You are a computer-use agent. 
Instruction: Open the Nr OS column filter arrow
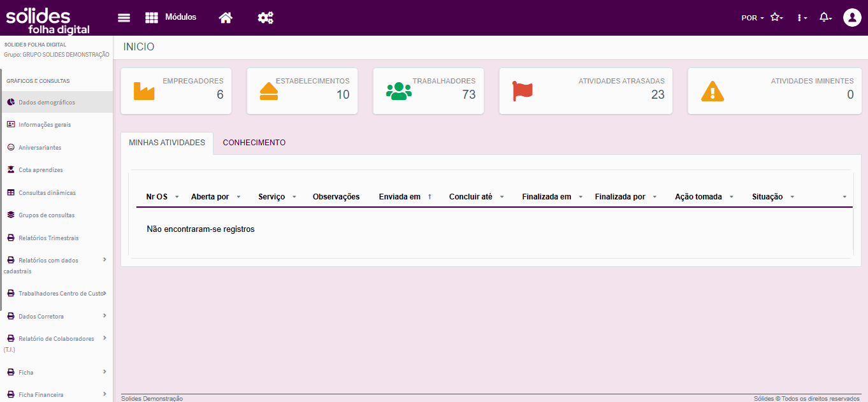pyautogui.click(x=177, y=197)
